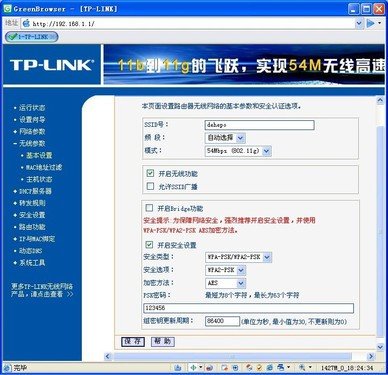The width and height of the screenshot is (388, 375).
Task: Click the magnifier zoom icon in status bar
Action: pos(302,368)
